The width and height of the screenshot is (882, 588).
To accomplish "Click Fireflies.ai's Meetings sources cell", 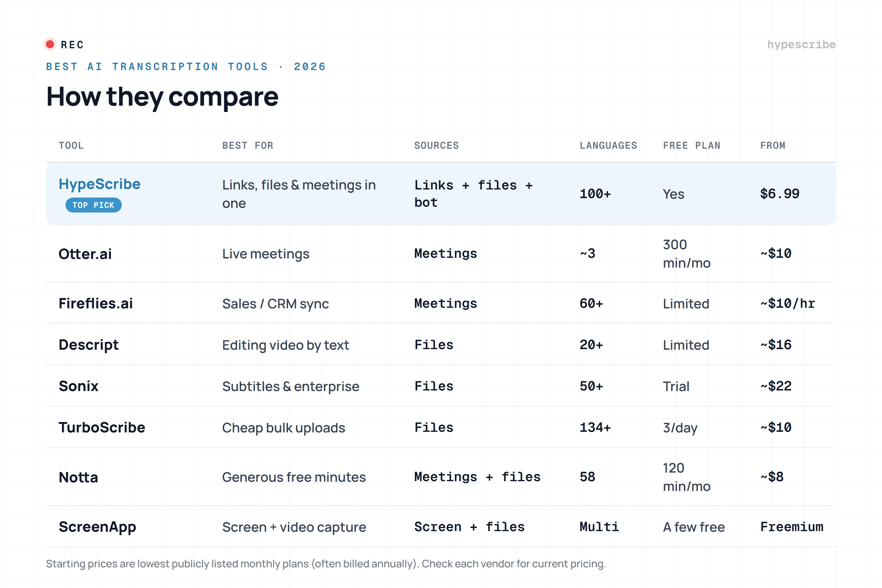I will pos(446,304).
